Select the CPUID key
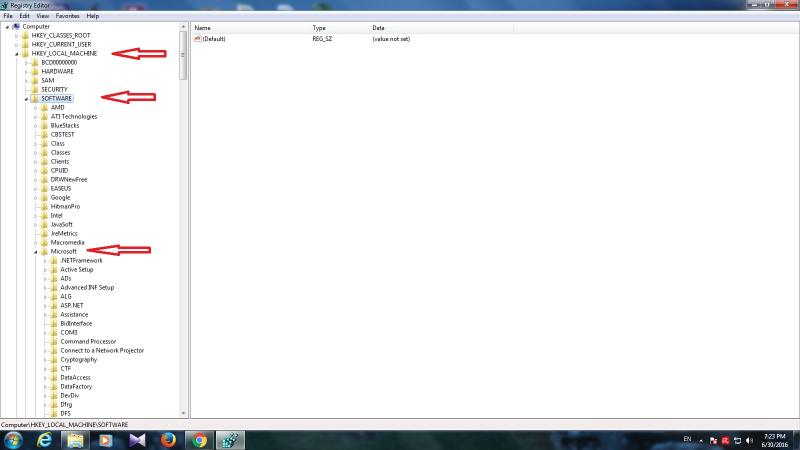This screenshot has width=800, height=450. [59, 171]
